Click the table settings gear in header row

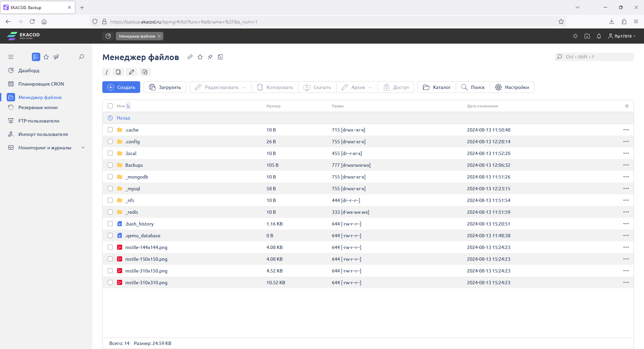pyautogui.click(x=627, y=106)
